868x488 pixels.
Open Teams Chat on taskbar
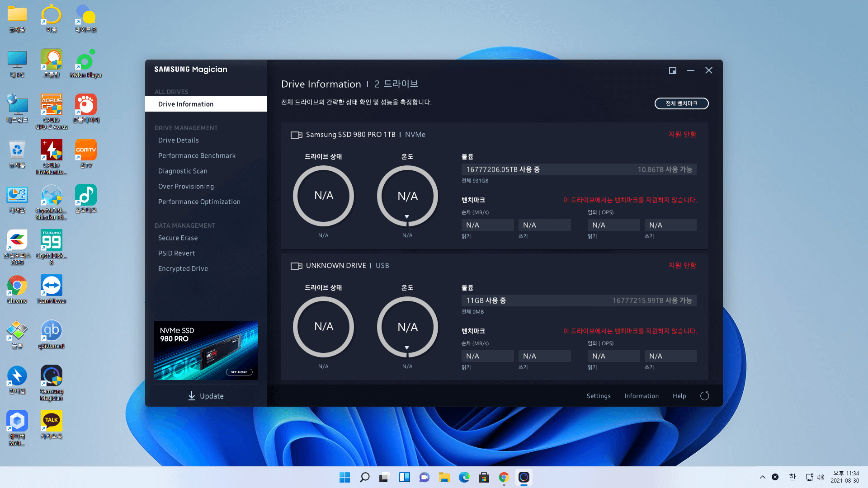424,477
